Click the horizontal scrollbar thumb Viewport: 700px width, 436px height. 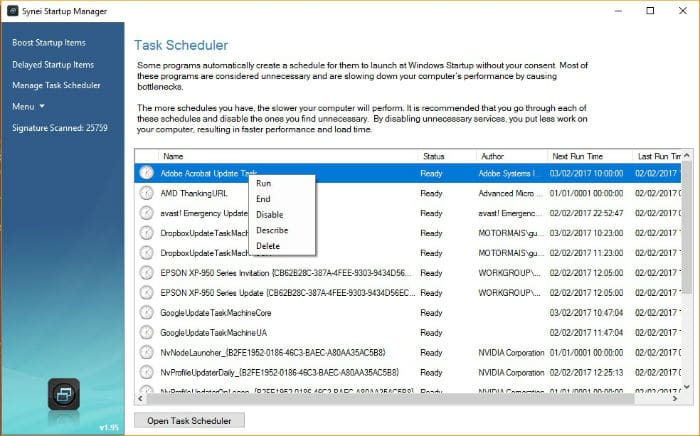[x=391, y=398]
